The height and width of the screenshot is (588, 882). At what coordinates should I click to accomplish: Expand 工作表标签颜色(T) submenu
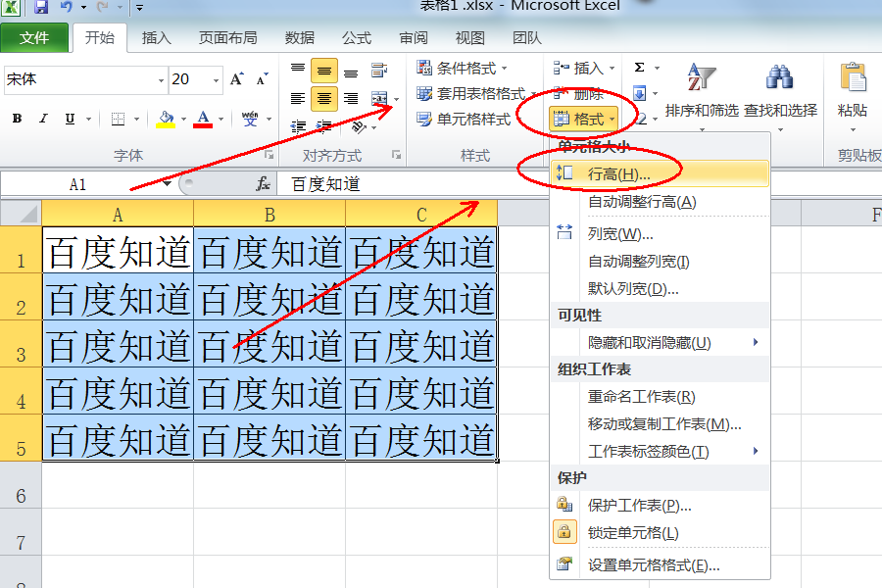click(660, 451)
